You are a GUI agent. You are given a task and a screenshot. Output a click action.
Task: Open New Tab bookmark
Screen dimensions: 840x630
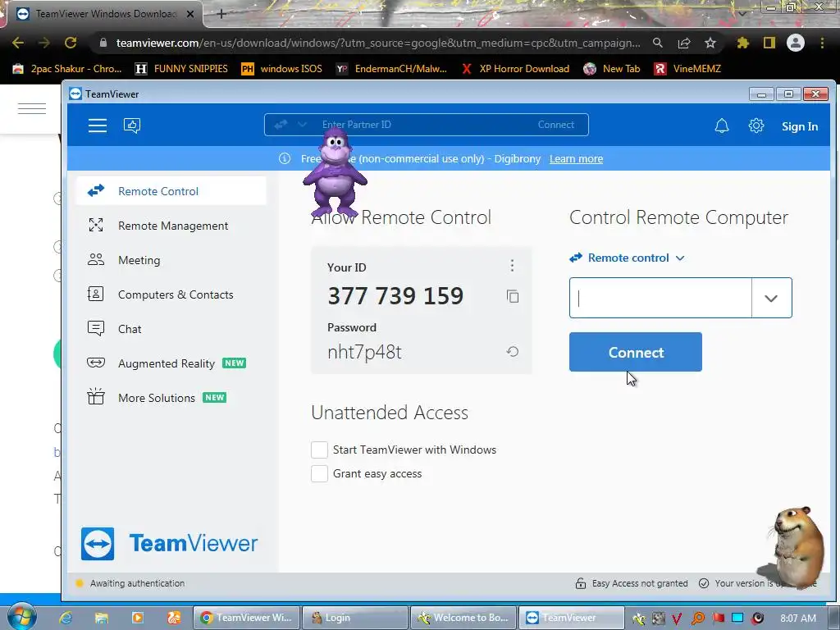click(612, 69)
